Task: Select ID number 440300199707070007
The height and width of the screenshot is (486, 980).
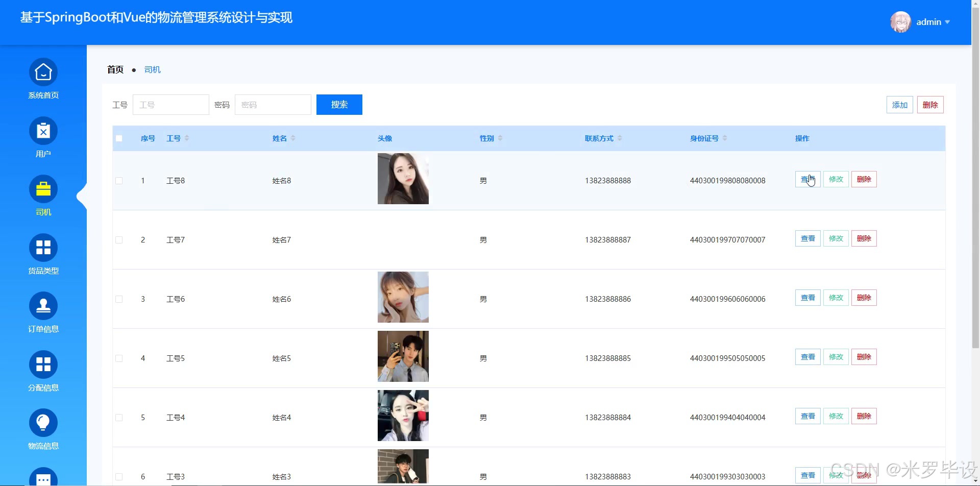Action: coord(728,240)
